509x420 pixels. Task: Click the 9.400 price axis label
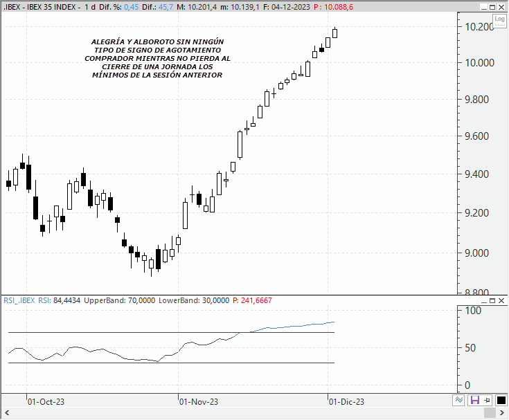coord(476,174)
